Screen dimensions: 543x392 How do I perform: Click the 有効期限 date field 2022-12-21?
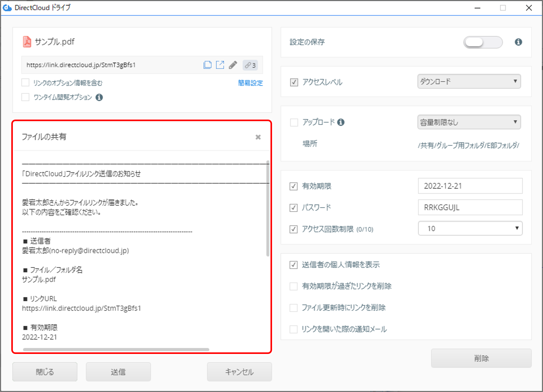(x=470, y=186)
